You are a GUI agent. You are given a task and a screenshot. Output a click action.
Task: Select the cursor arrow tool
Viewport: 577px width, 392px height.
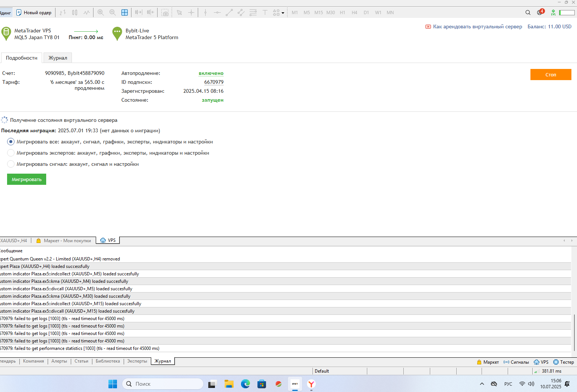click(180, 13)
